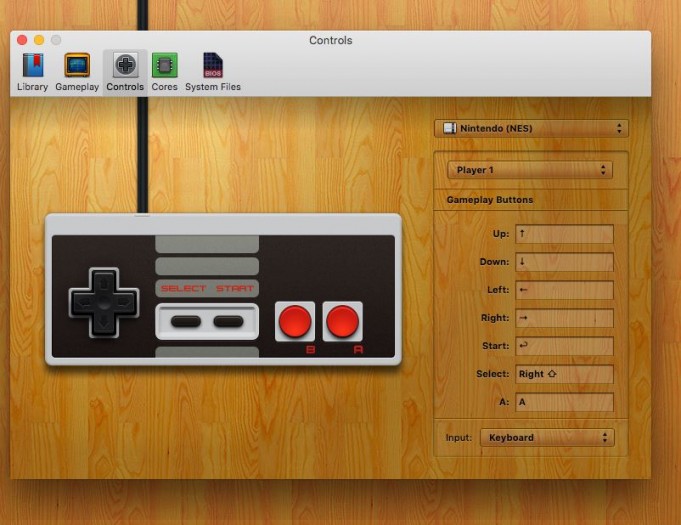The image size is (681, 525).
Task: Click the controller's D-pad right arrow
Action: (124, 302)
